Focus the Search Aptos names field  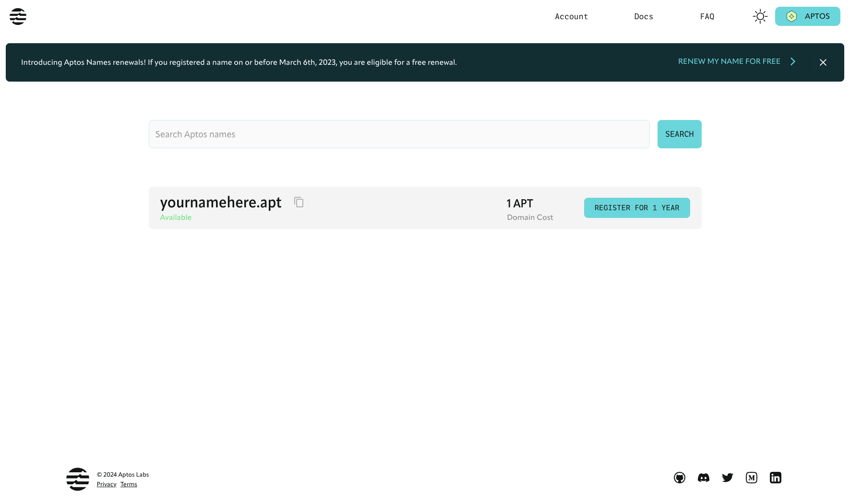[x=399, y=134]
